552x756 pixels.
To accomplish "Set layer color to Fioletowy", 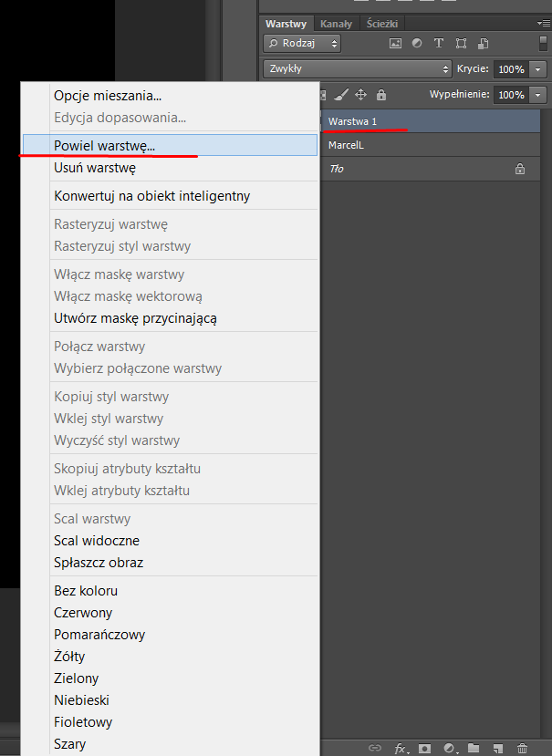I will pos(170,722).
